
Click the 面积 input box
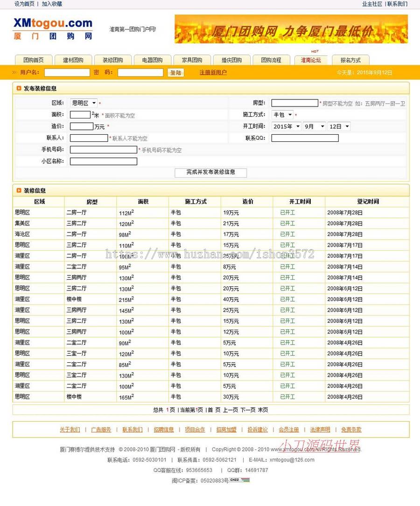(x=80, y=115)
